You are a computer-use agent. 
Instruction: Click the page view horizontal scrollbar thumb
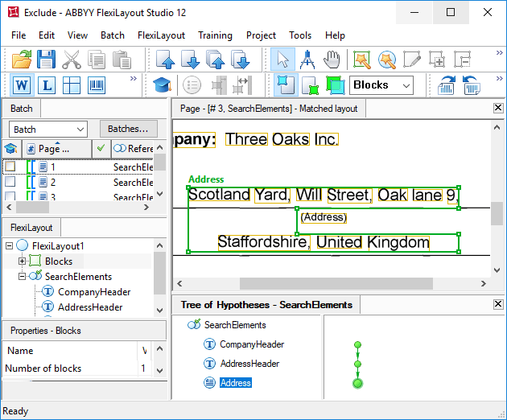click(336, 283)
